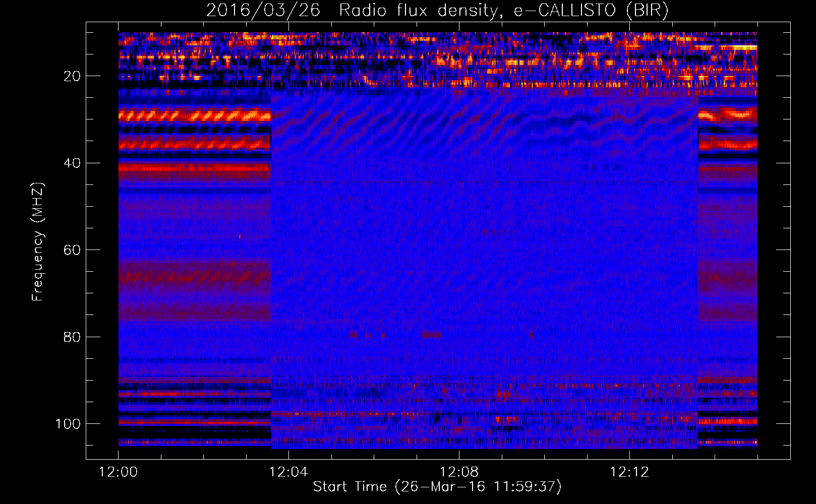Click the 12:00 time tick label

click(118, 472)
